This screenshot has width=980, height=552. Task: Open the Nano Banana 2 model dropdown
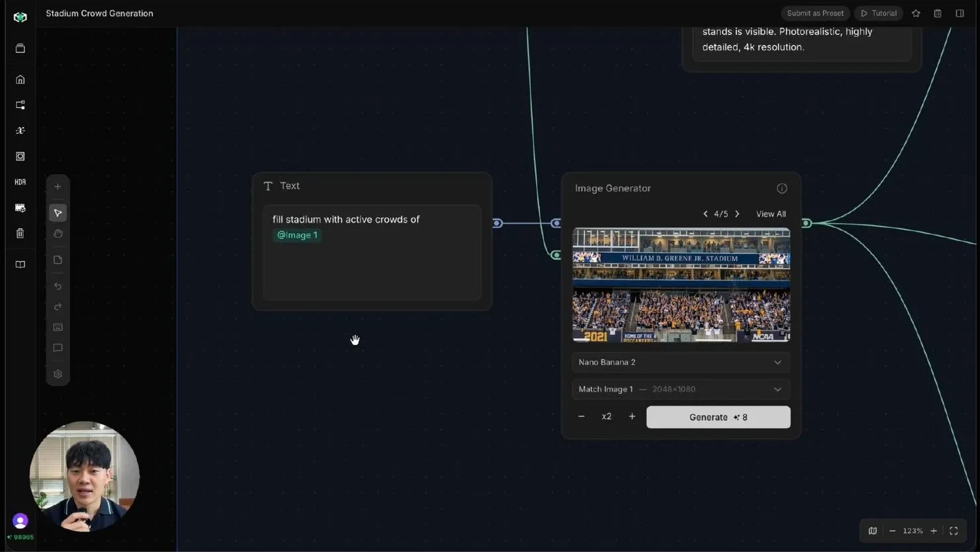pyautogui.click(x=681, y=363)
